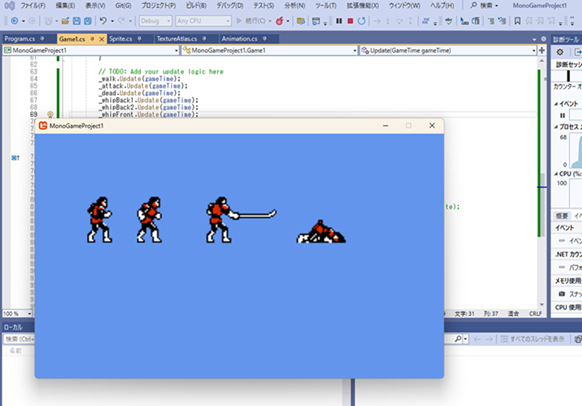Image resolution: width=582 pixels, height=406 pixels.
Task: Collapse the イベント section in diagnostics
Action: pyautogui.click(x=556, y=104)
